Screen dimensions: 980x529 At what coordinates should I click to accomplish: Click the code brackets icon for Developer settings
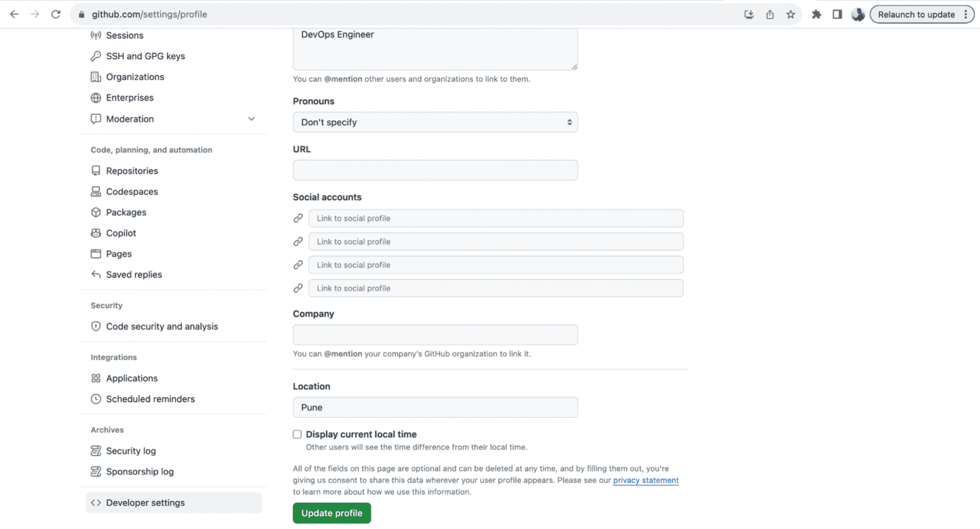pyautogui.click(x=96, y=502)
